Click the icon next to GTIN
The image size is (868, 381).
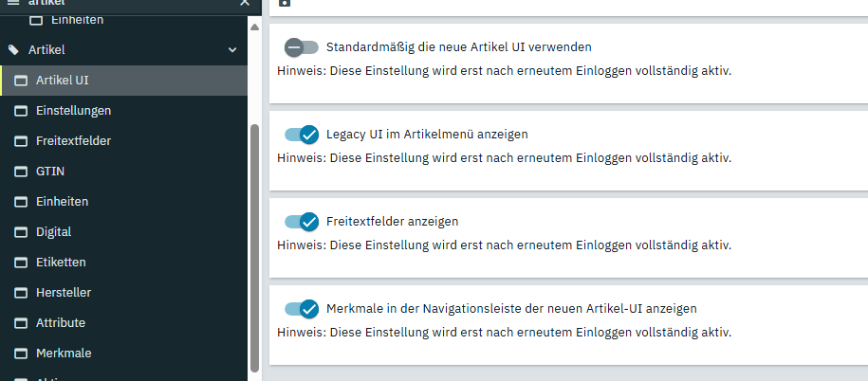pyautogui.click(x=20, y=171)
